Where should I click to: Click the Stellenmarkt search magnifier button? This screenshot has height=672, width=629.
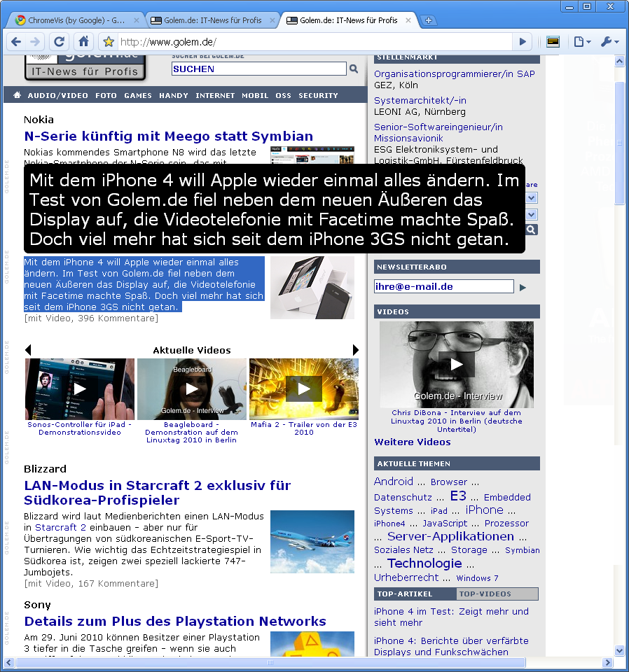531,230
